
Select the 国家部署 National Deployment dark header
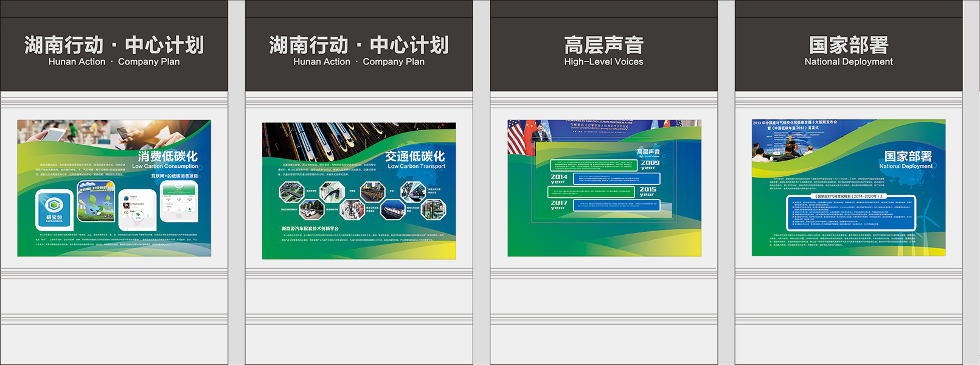coord(848,51)
